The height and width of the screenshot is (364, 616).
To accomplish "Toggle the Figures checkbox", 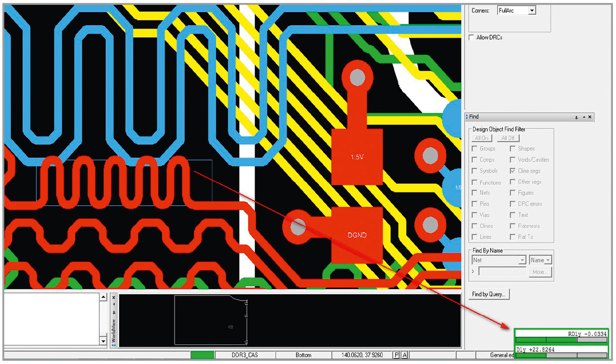I will [513, 193].
